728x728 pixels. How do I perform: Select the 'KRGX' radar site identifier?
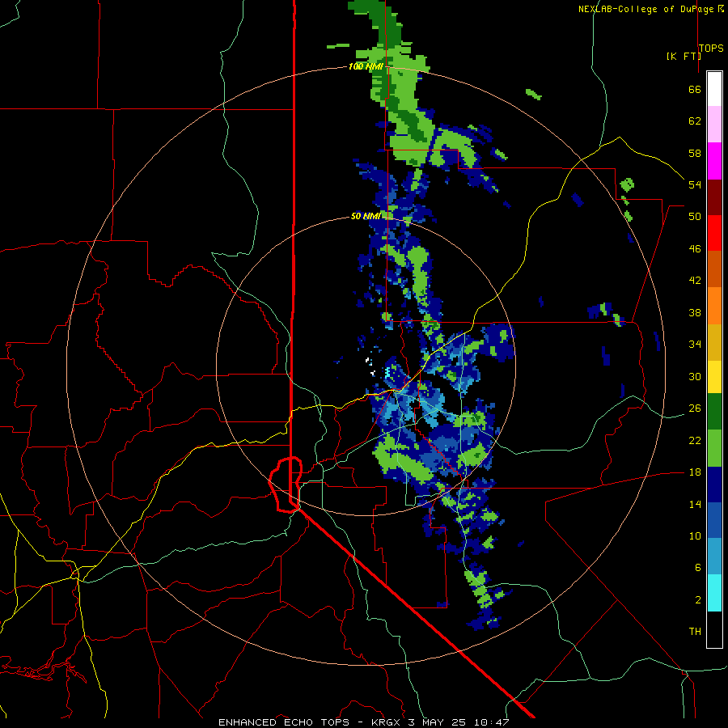click(x=387, y=722)
